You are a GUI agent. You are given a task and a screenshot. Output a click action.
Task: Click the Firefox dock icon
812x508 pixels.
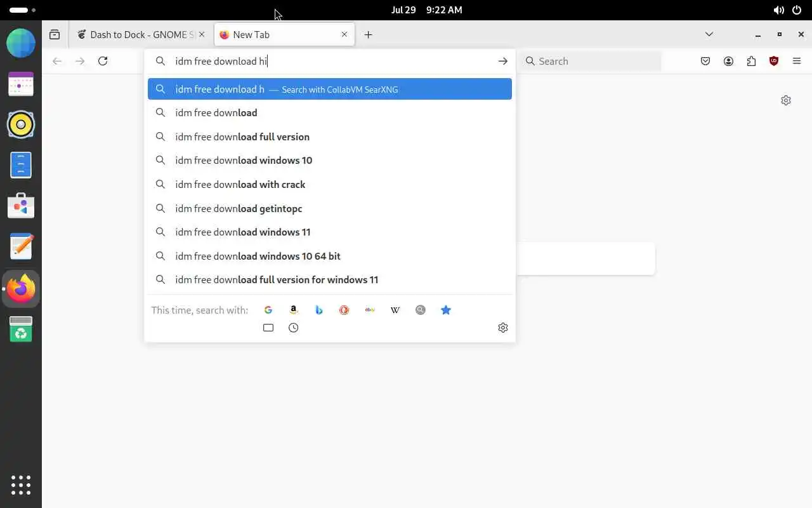pyautogui.click(x=21, y=289)
